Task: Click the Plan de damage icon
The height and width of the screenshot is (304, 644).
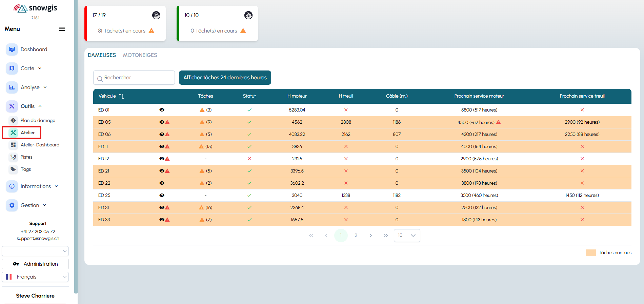Action: (x=13, y=120)
